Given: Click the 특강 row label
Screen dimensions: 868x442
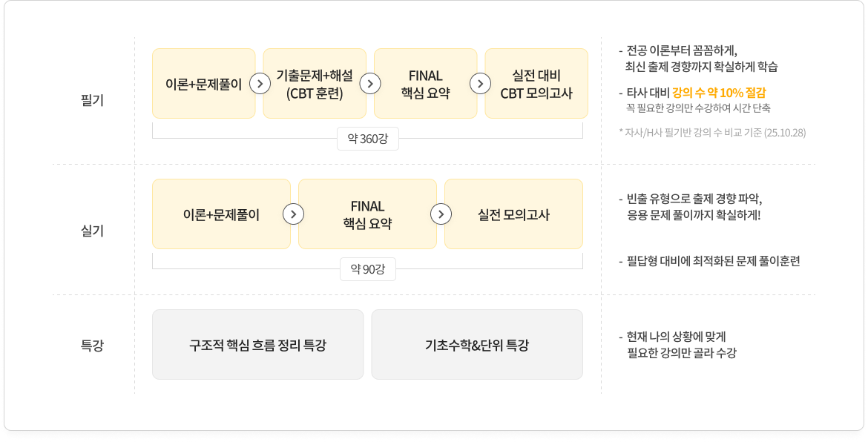Looking at the screenshot, I should [x=92, y=345].
